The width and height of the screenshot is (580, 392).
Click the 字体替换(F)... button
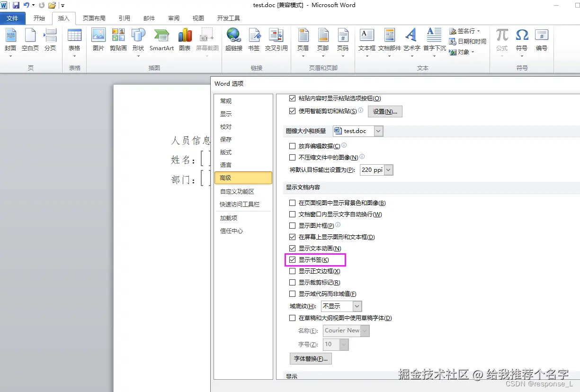[311, 359]
